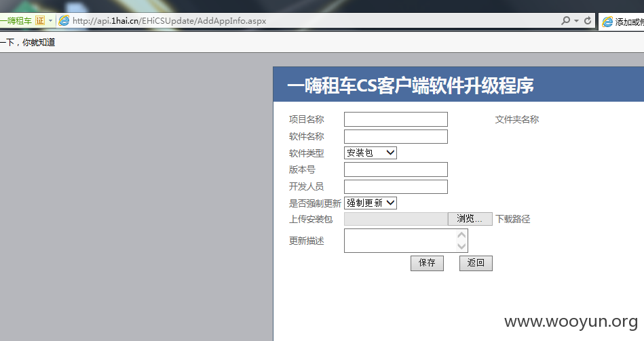Viewport: 644px width, 341px height.
Task: Click the IE icon on the 添加 tab
Action: pos(607,22)
